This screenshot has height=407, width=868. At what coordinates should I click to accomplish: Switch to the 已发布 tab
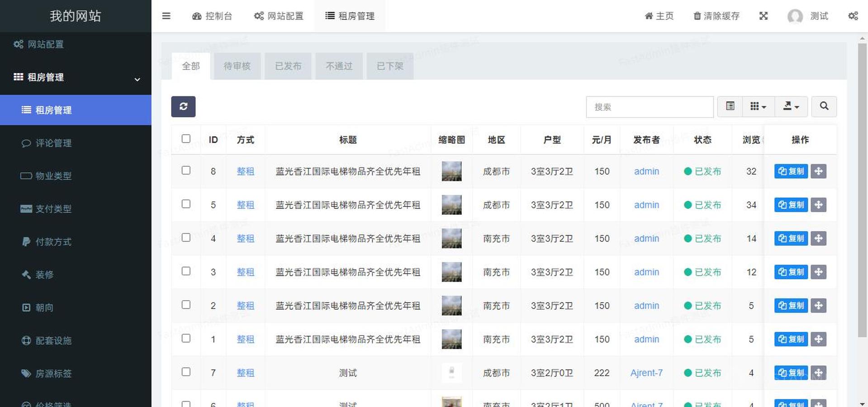[288, 66]
